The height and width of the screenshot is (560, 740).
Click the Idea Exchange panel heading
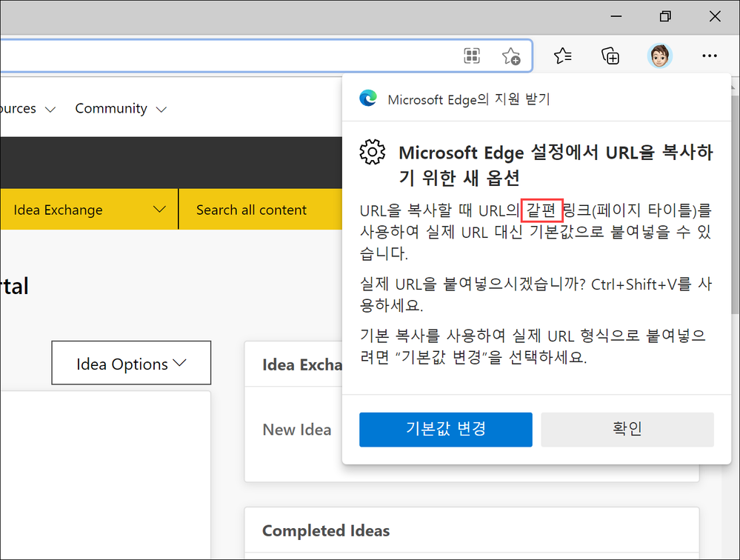[x=302, y=364]
